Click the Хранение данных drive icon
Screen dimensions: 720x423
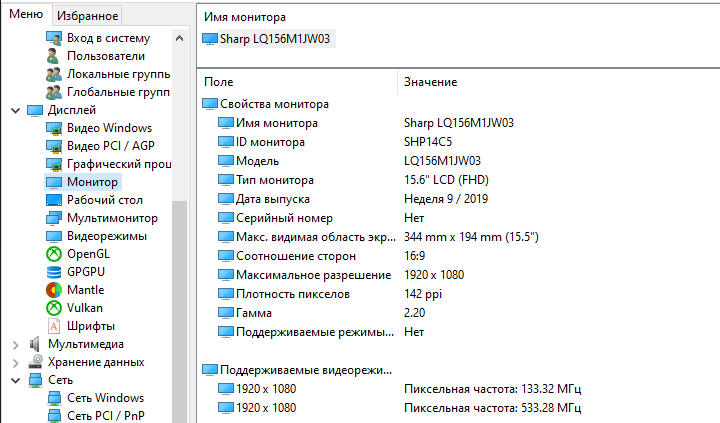coord(35,362)
